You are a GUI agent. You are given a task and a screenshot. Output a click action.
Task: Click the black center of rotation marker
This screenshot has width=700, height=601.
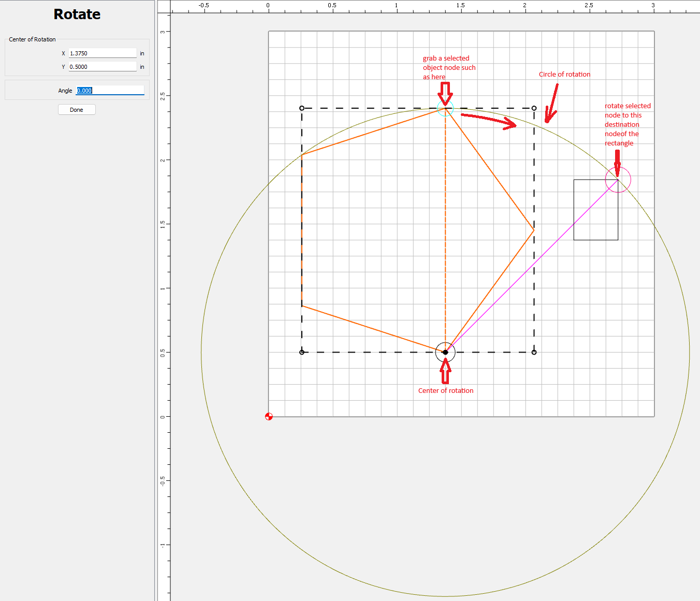point(445,353)
